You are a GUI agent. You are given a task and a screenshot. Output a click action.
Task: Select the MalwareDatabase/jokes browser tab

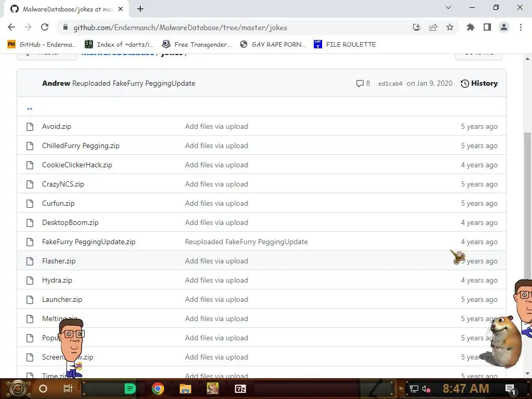66,9
